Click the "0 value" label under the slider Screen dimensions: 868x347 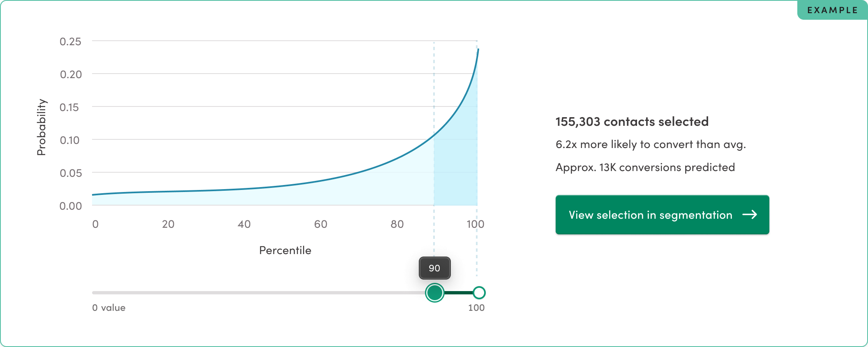108,308
